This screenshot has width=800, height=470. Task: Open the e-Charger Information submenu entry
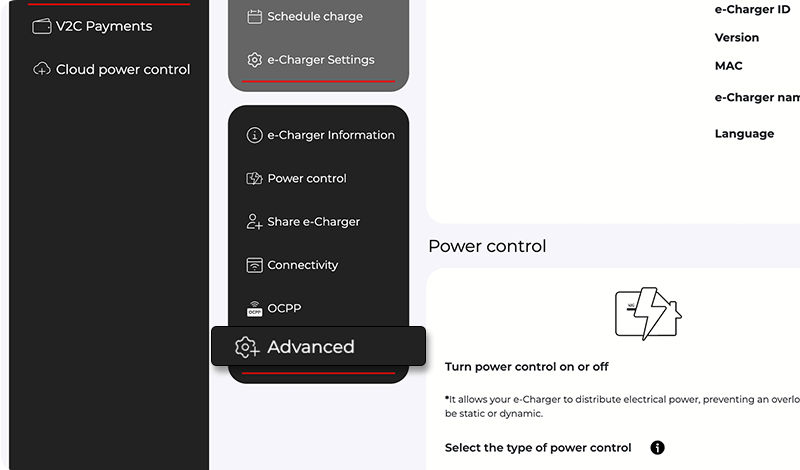(x=331, y=135)
